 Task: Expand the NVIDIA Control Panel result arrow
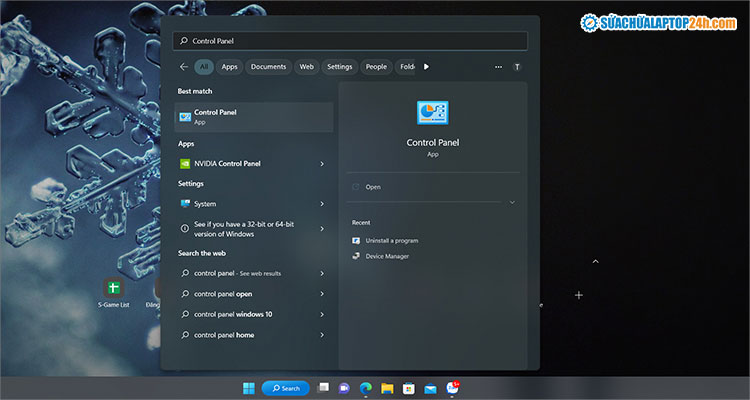pos(322,163)
